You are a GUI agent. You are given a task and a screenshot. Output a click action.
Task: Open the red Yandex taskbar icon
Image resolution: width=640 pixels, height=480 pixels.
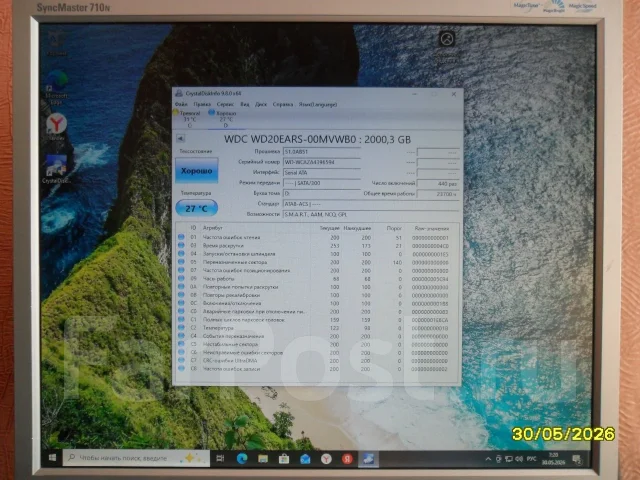[x=347, y=459]
